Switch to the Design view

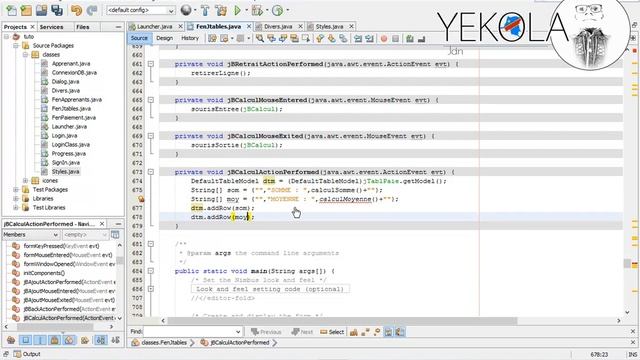tap(164, 38)
